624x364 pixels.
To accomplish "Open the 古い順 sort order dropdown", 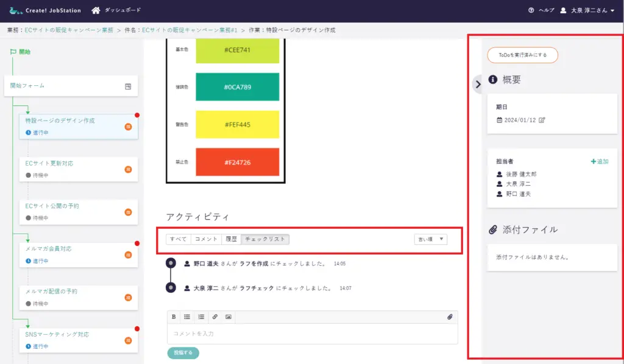I will (430, 239).
